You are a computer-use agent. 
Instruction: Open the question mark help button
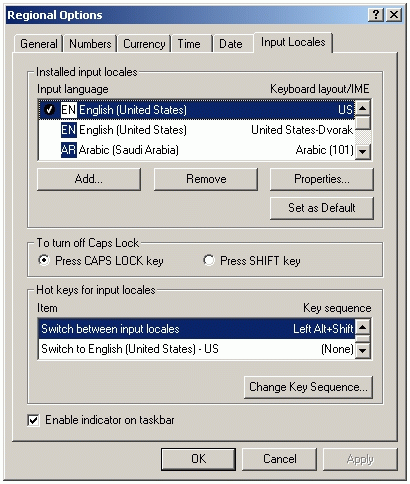coord(376,15)
